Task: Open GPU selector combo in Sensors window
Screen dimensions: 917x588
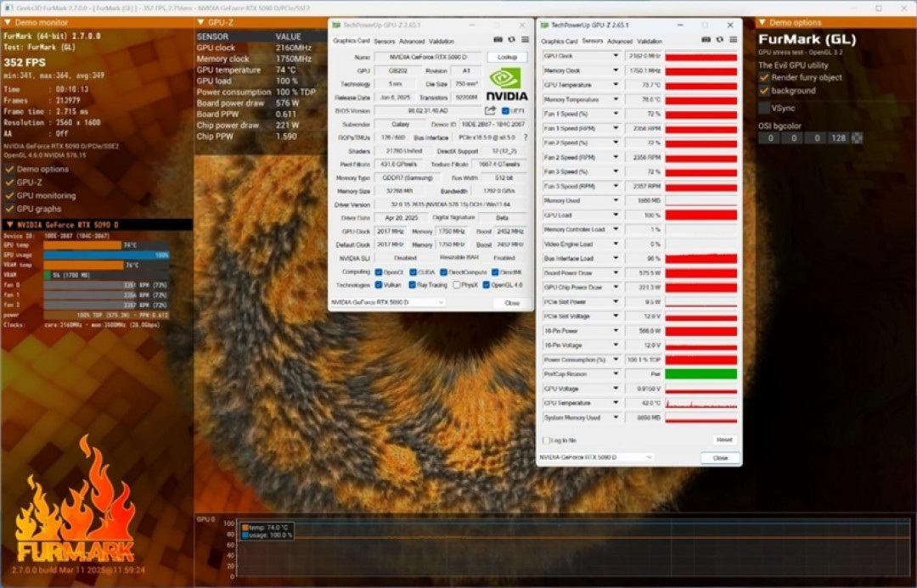Action: pos(595,457)
